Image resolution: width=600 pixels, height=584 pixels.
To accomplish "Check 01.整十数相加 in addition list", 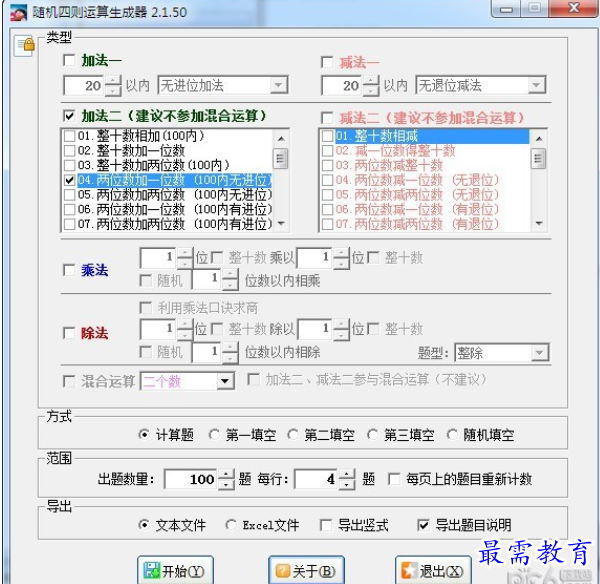I will (69, 136).
